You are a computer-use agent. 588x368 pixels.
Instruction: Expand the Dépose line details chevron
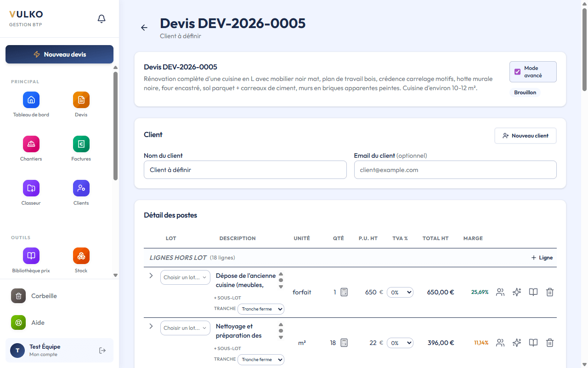[x=151, y=276]
